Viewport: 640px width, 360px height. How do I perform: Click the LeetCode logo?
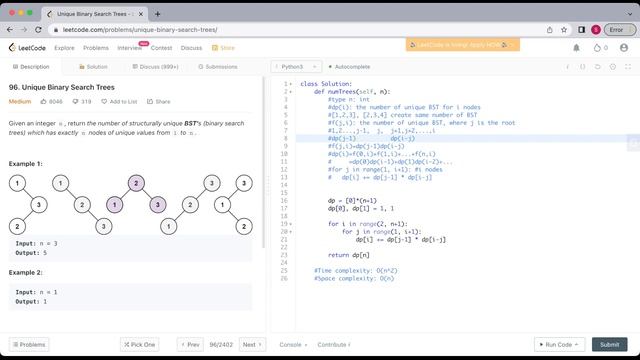point(27,48)
